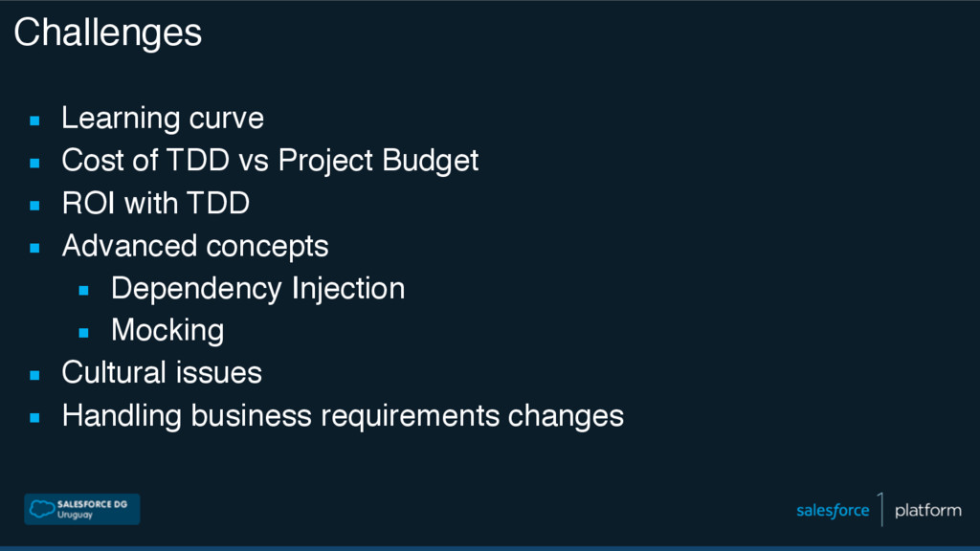
Task: Click the Advanced concepts bullet text
Action: coord(195,246)
